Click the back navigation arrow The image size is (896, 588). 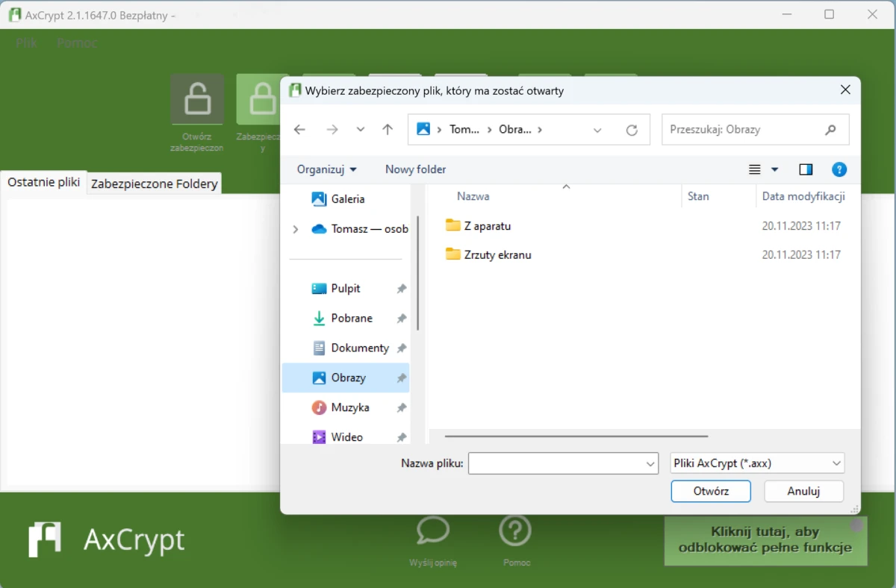pyautogui.click(x=299, y=129)
